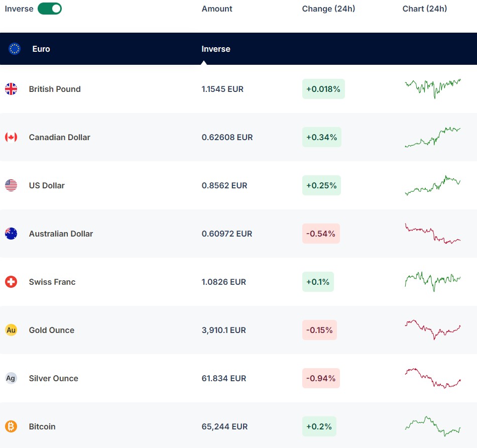Screen dimensions: 477x448
Task: Click the Silver Ounce Ag icon
Action: tap(11, 378)
